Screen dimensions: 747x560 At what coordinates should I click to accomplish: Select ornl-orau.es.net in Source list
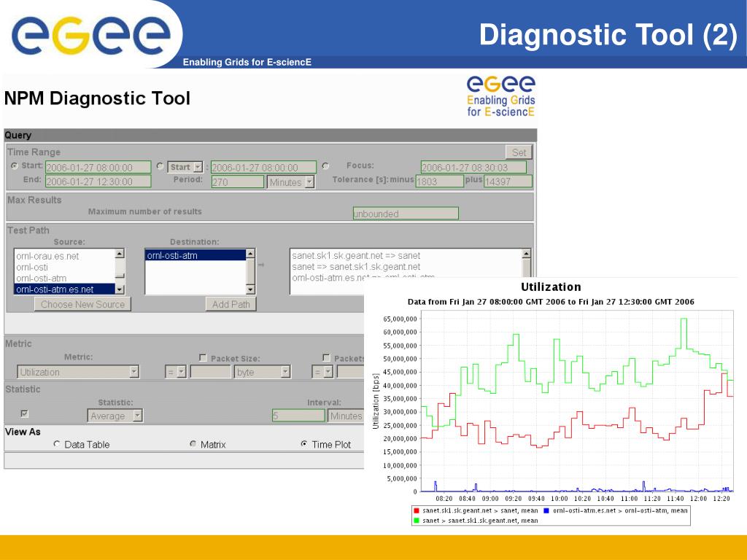click(x=65, y=256)
